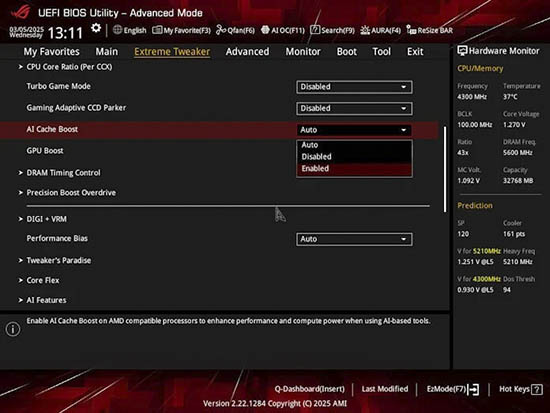Click the English language globe icon
550x413 pixels.
(x=118, y=30)
